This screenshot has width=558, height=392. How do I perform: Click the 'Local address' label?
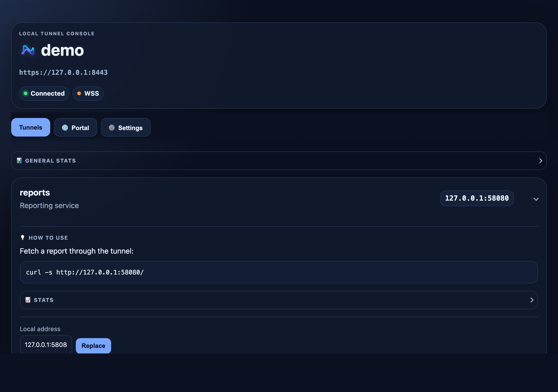click(x=40, y=329)
